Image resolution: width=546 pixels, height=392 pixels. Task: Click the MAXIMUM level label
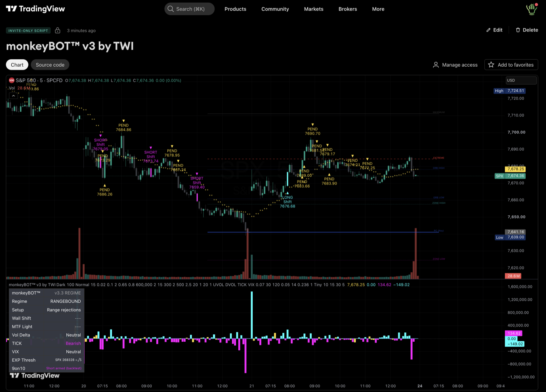pos(438,112)
